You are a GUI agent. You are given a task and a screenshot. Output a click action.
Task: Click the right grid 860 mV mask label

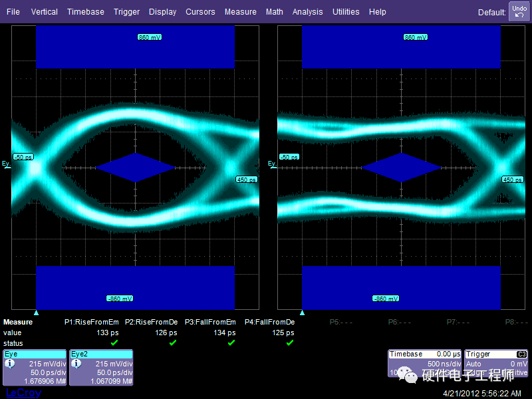pos(415,37)
